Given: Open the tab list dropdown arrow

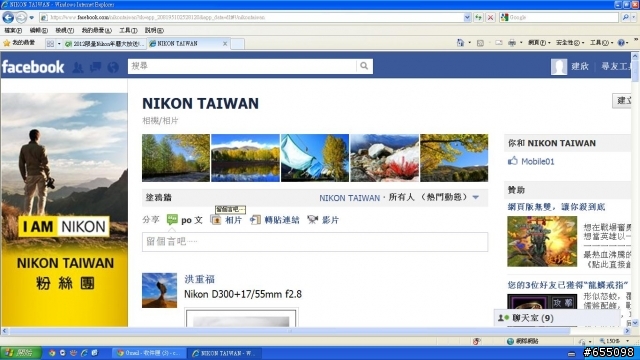Looking at the screenshot, I should (x=59, y=43).
